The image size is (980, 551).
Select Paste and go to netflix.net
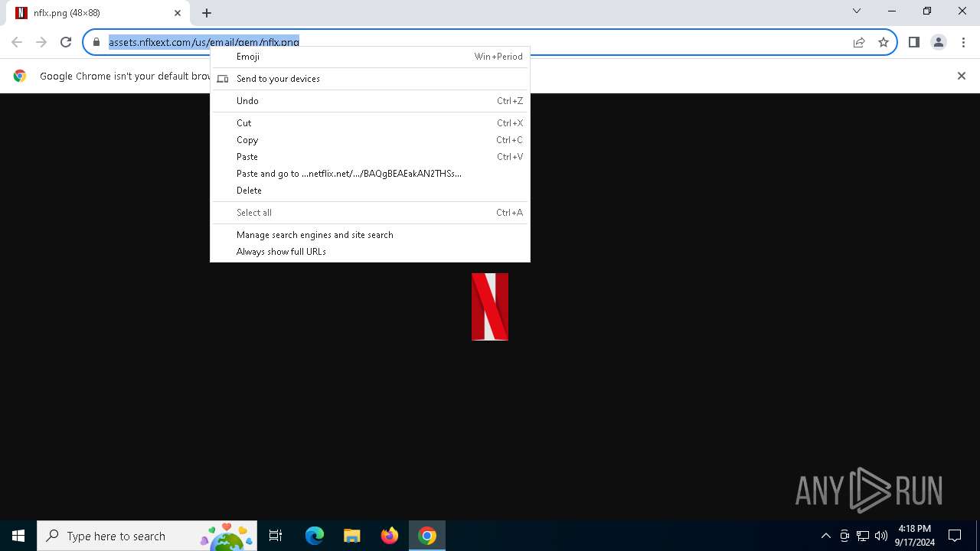pos(370,174)
